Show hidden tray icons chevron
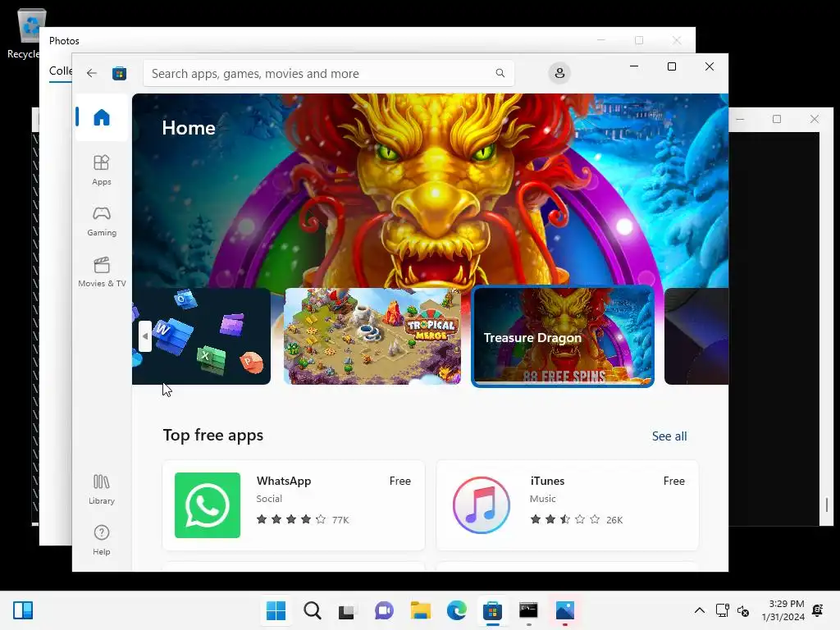The height and width of the screenshot is (630, 840). coord(699,610)
